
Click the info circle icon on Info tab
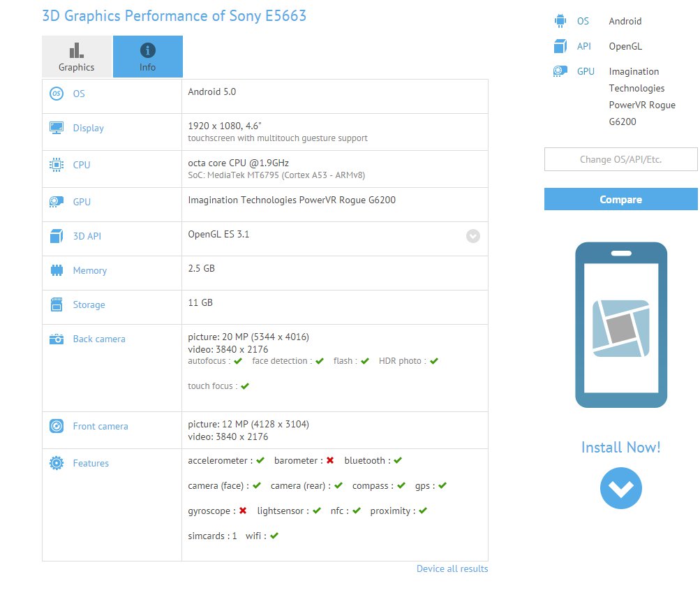pyautogui.click(x=148, y=50)
